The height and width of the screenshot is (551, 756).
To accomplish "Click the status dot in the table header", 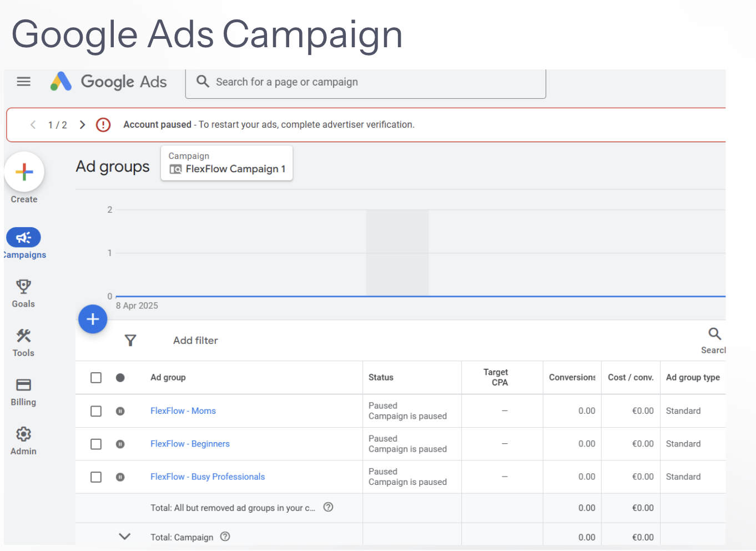I will [120, 378].
